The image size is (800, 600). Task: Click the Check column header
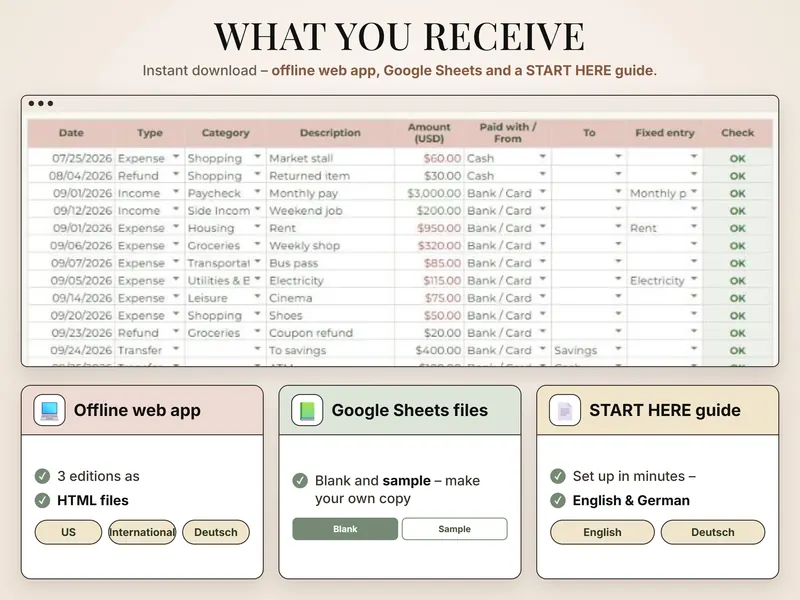tap(737, 133)
